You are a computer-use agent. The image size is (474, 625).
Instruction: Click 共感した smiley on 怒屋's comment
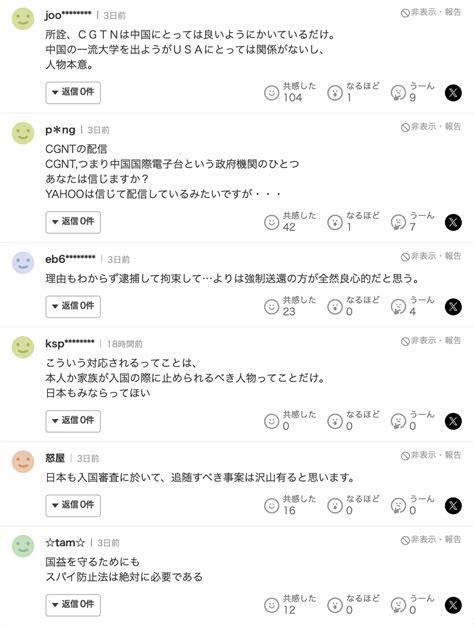coord(271,506)
